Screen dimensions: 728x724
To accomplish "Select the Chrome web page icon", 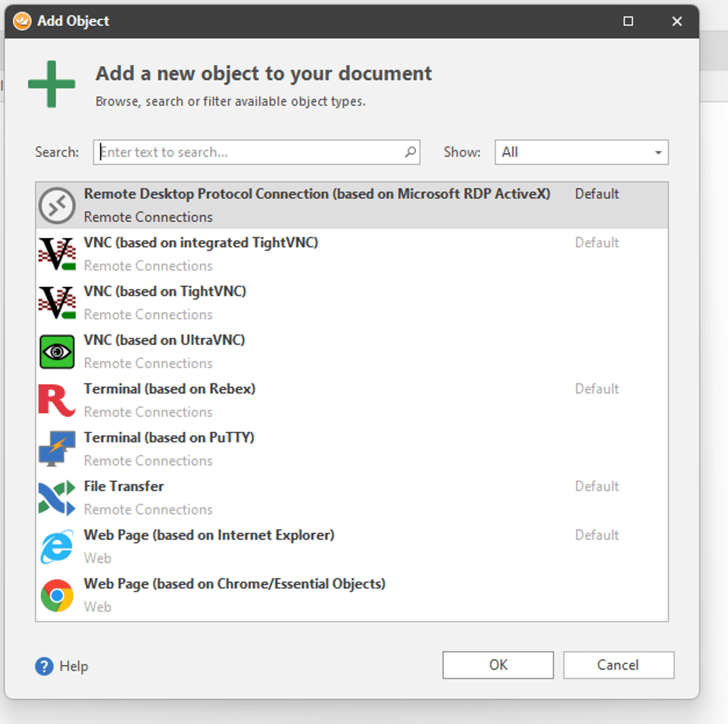I will 57,595.
